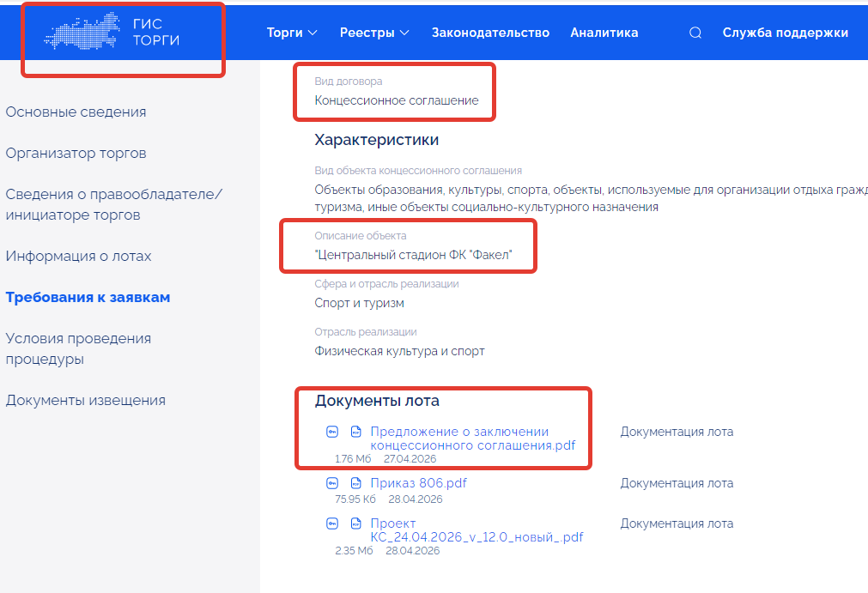The image size is (868, 593).
Task: Click Вид объекта концессионного соглашения label
Action: [418, 171]
